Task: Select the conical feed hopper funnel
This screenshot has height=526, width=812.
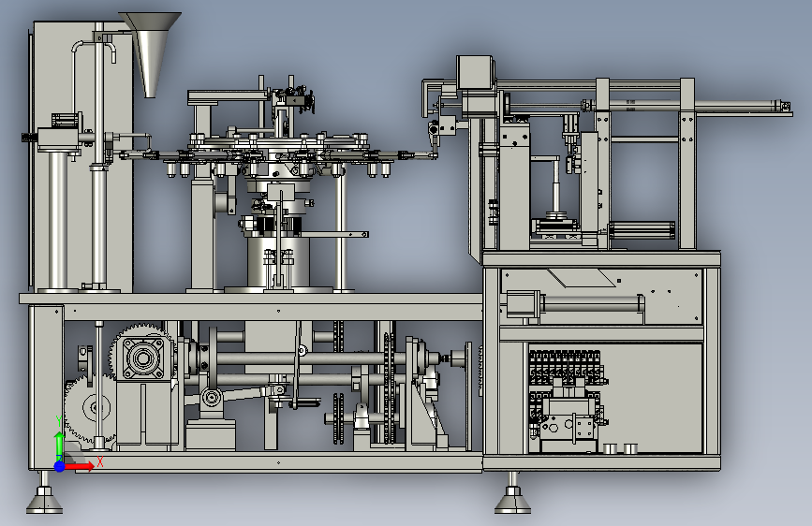Action: pos(150,54)
